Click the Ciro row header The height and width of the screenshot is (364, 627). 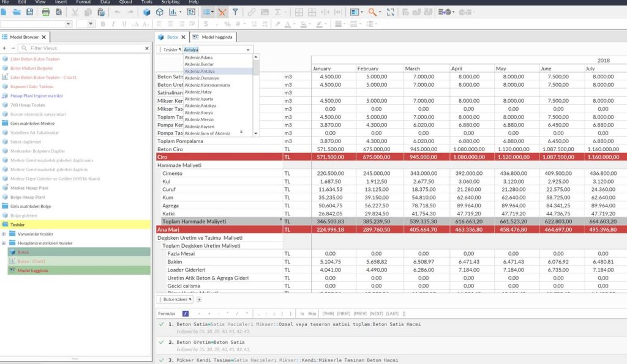[x=219, y=157]
